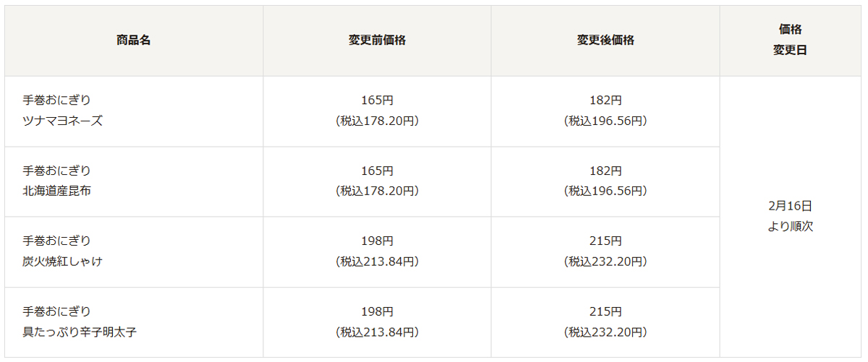This screenshot has width=868, height=362.
Task: Click 炭火焼紅しゃけ new price 215円
Action: (x=605, y=241)
